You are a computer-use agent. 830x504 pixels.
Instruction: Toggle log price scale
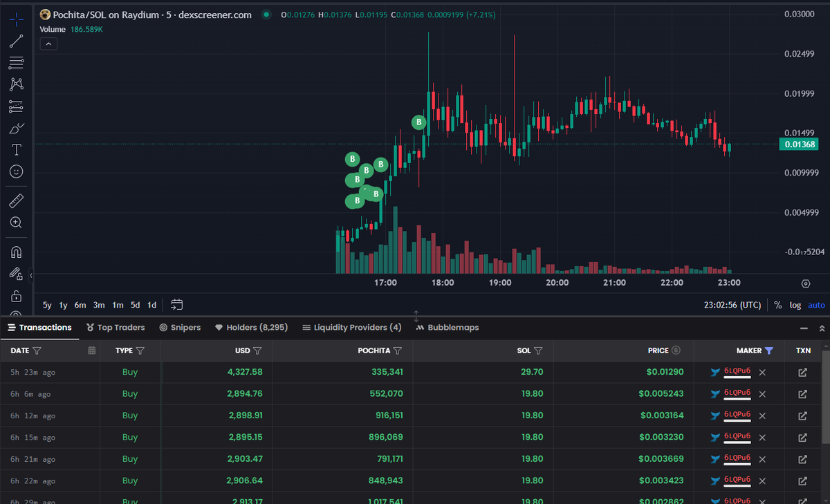point(795,305)
